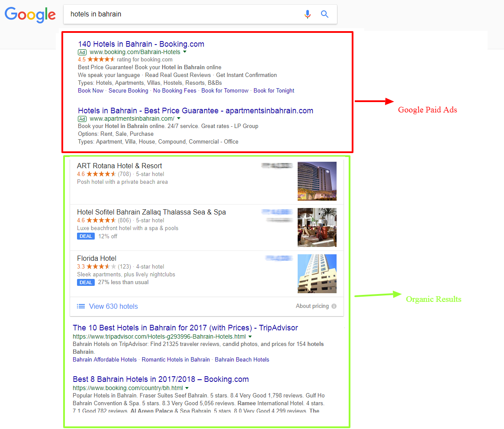Screen dimensions: 504x429
Task: Click the 3.3 rating of Florida Hotel
Action: click(96, 266)
